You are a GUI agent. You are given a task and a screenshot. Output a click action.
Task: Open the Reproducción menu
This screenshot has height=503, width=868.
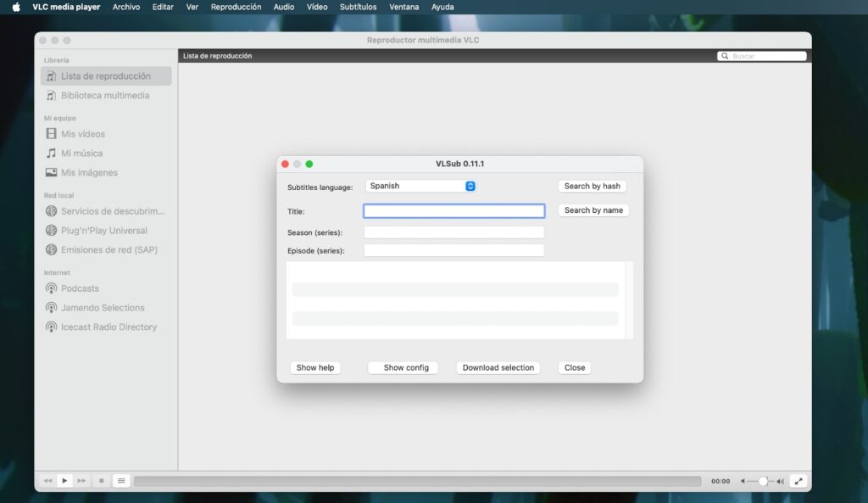point(236,7)
